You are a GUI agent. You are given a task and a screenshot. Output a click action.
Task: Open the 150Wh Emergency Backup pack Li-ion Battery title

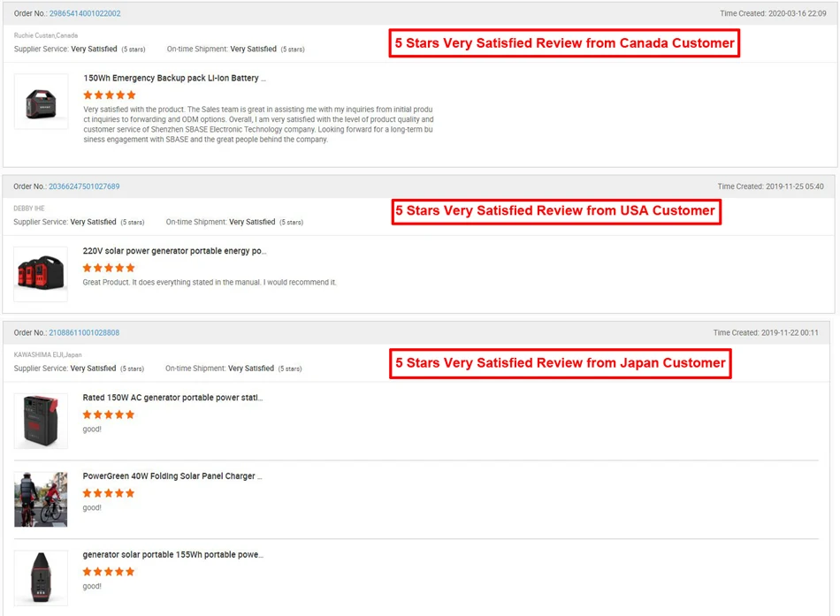175,78
